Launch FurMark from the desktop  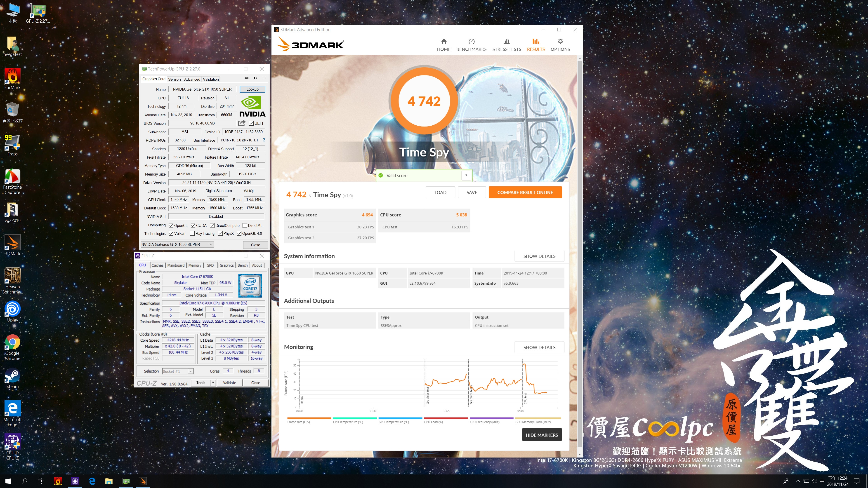(12, 79)
